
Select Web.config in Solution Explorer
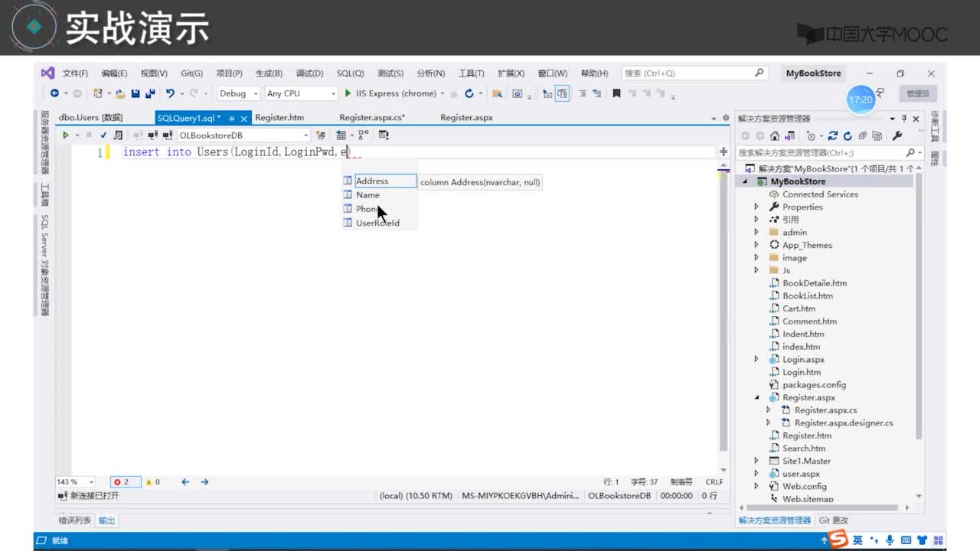pyautogui.click(x=804, y=487)
